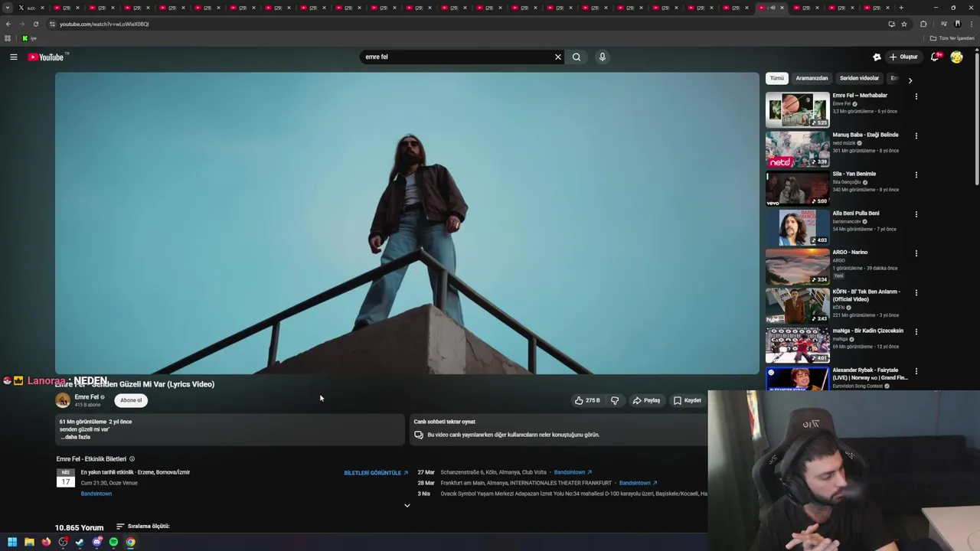The width and height of the screenshot is (980, 551).
Task: Open the Sıralama ölçütü sort dropdown
Action: click(x=143, y=527)
